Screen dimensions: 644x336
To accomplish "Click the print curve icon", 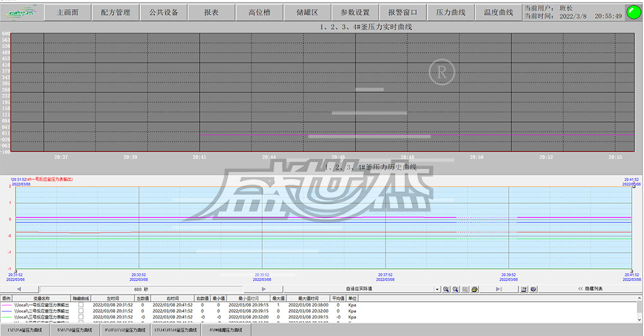I will pos(474,290).
